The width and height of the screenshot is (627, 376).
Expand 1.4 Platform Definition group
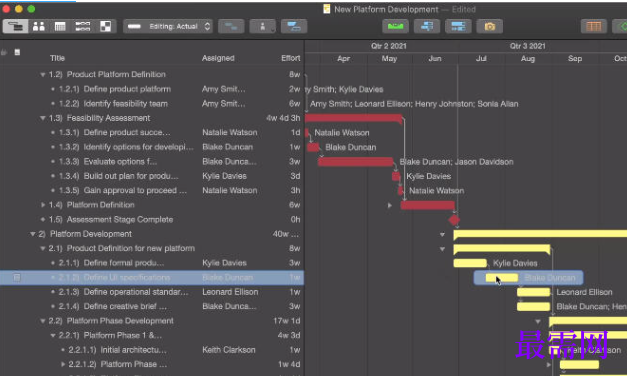43,205
